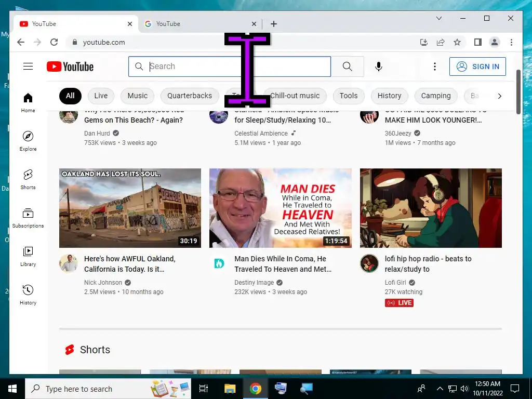Bookmark this page with star icon
This screenshot has width=532, height=399.
(x=457, y=42)
